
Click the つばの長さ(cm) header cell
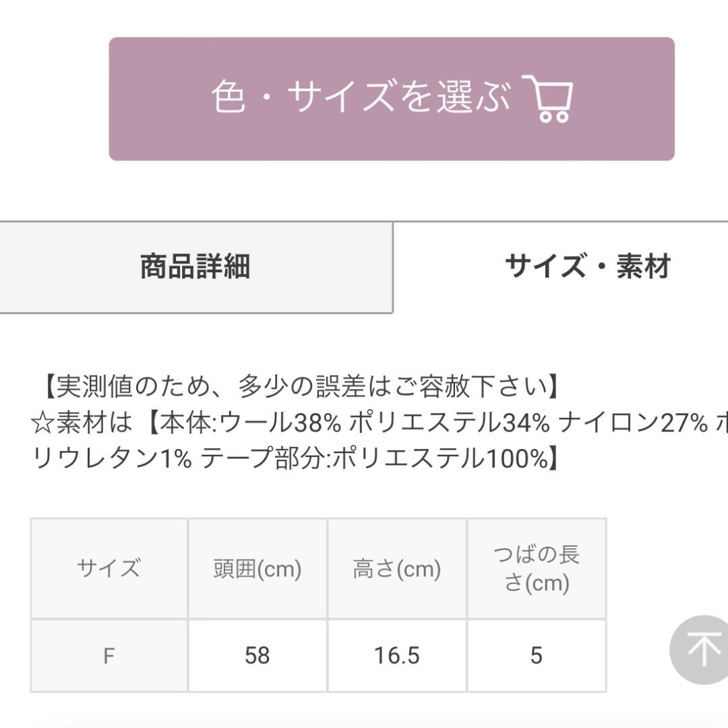537,569
